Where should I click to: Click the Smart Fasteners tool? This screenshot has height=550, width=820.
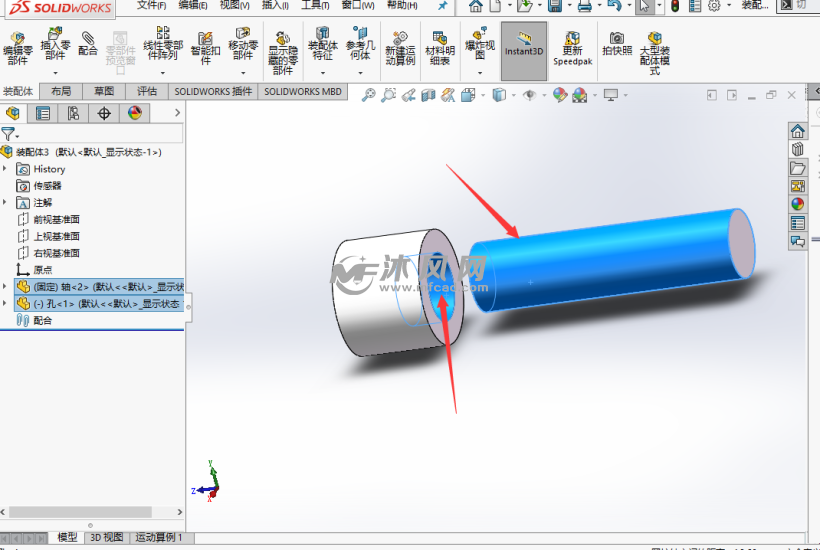[206, 48]
